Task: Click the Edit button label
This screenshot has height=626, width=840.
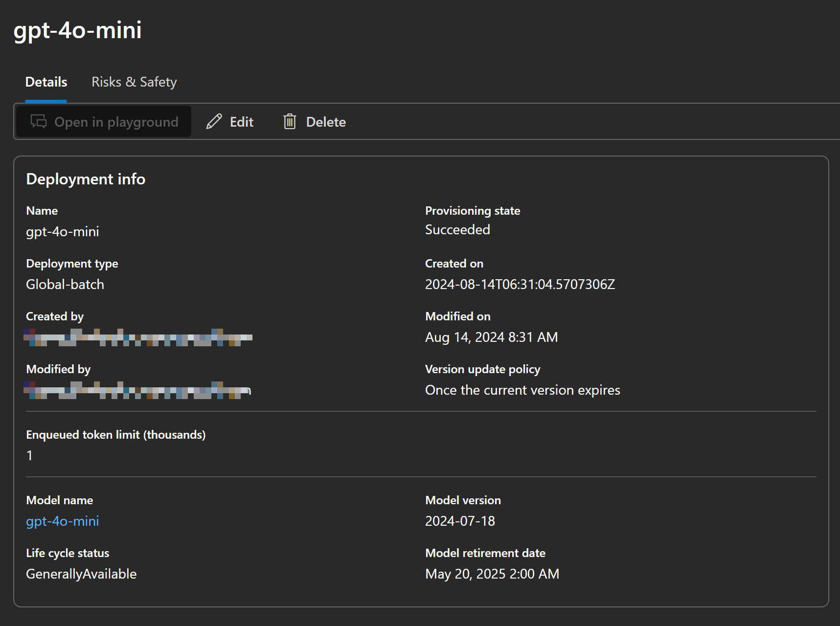Action: (x=242, y=122)
